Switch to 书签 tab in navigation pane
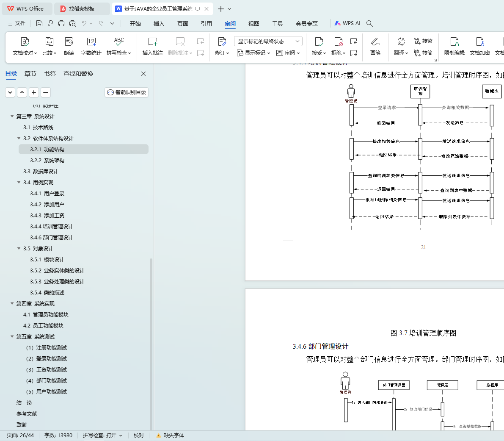The width and height of the screenshot is (504, 441). tap(50, 74)
